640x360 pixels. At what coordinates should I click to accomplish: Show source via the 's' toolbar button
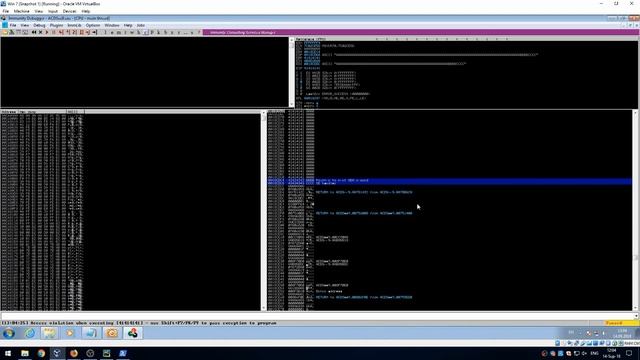pos(192,32)
